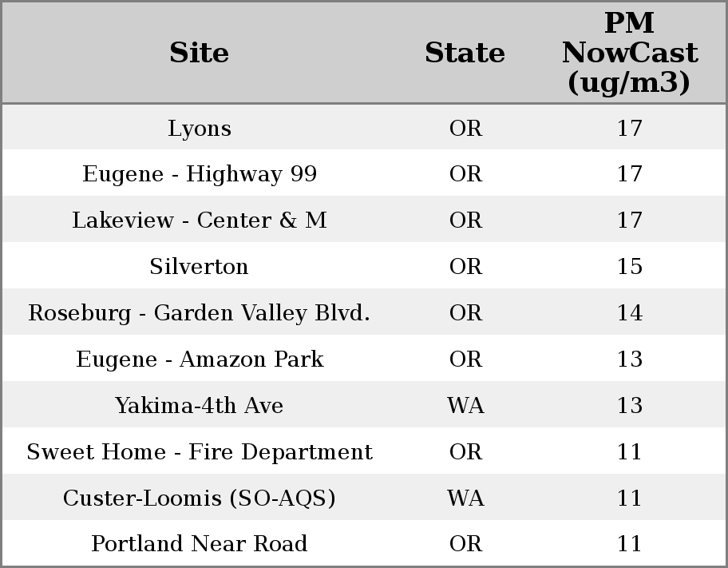Click the WA state cell for Yakima
Screen dimensions: 728x568
click(x=465, y=405)
